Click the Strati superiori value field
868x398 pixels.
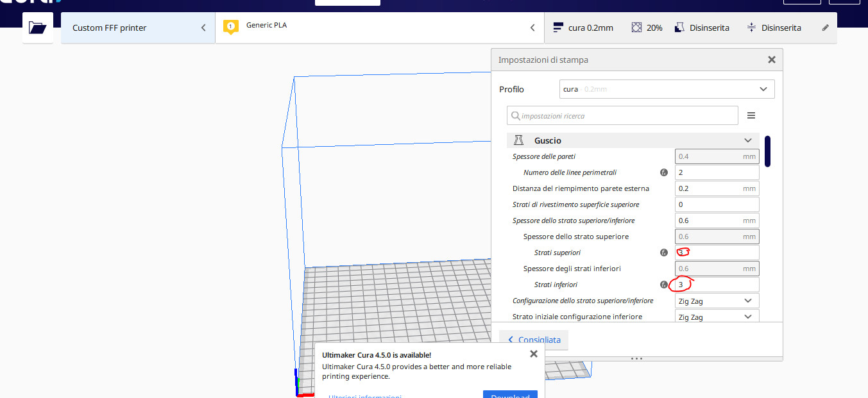[717, 253]
